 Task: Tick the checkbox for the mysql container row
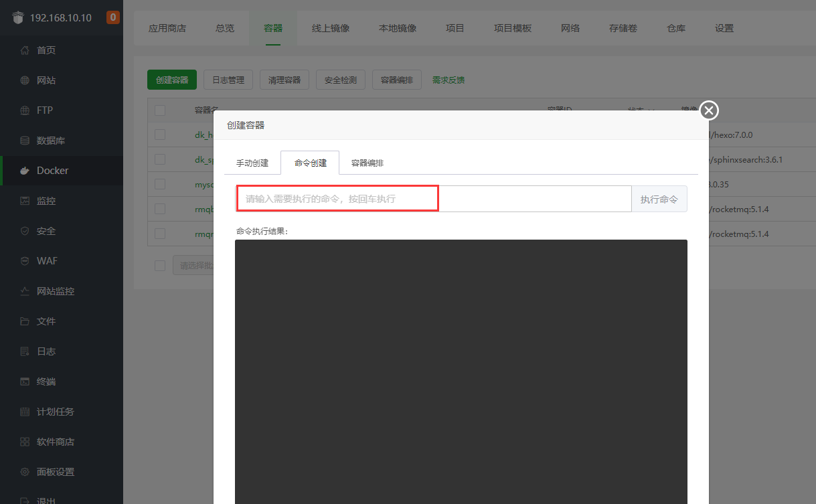click(x=160, y=184)
